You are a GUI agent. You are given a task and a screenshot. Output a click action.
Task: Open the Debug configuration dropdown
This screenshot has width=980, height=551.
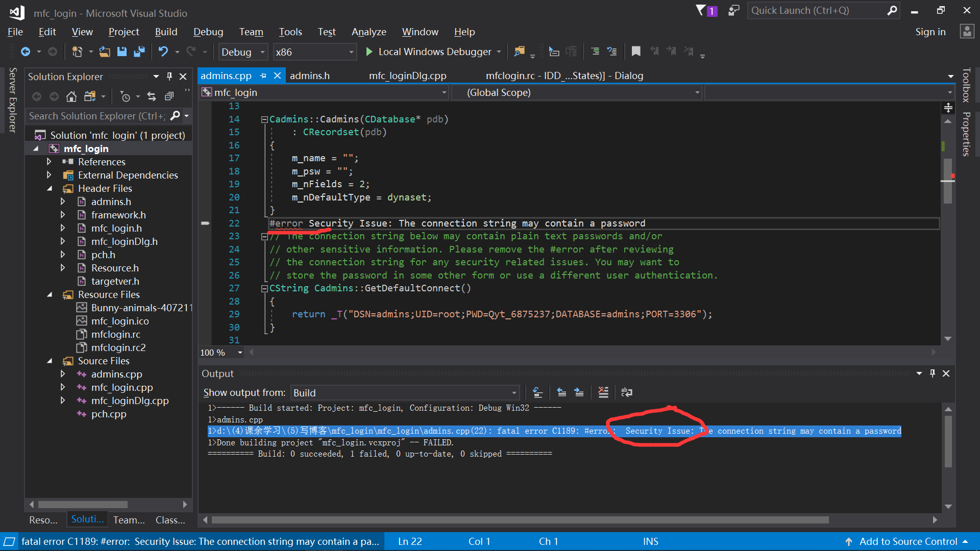[x=262, y=52]
